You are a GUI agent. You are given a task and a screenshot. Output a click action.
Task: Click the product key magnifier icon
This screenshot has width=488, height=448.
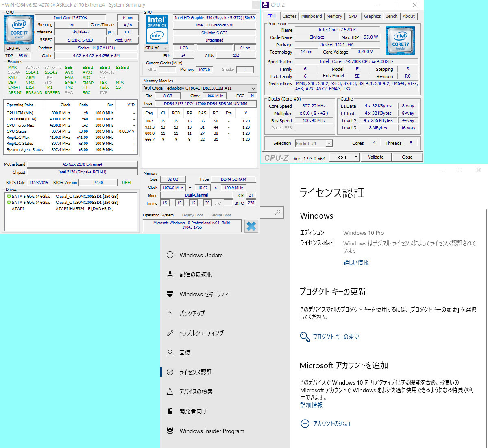click(305, 337)
